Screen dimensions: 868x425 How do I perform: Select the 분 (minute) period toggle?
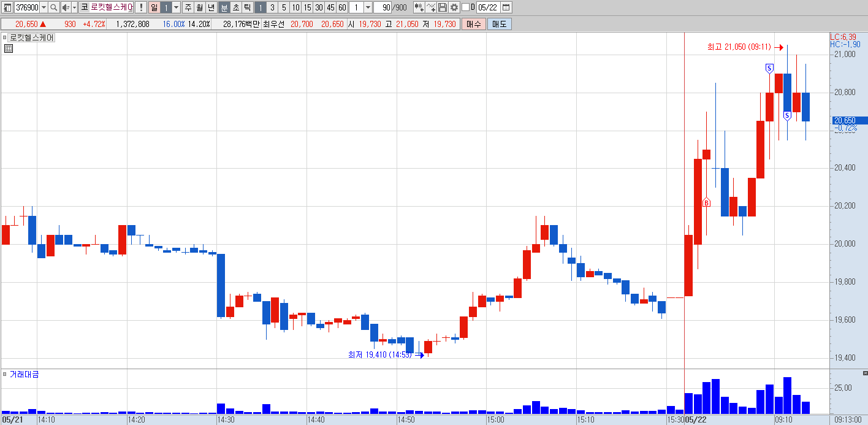[x=224, y=7]
